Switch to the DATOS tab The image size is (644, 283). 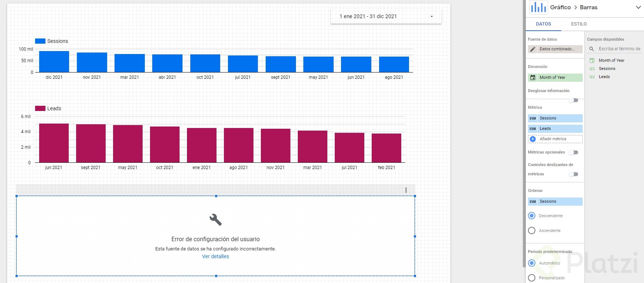tap(543, 24)
